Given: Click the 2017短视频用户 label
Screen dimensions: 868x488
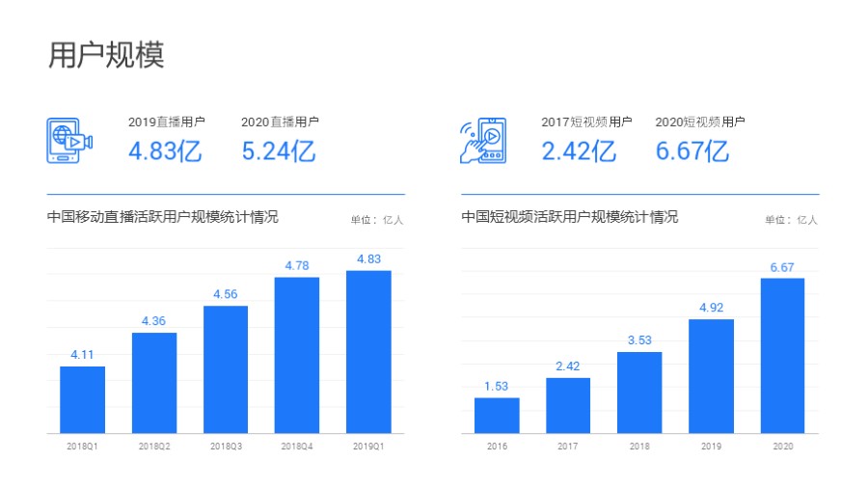Looking at the screenshot, I should click(x=586, y=122).
